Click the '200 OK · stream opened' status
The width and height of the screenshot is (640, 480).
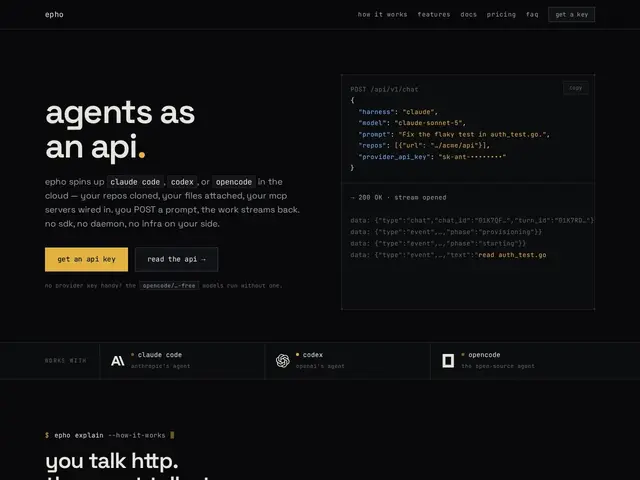[398, 198]
